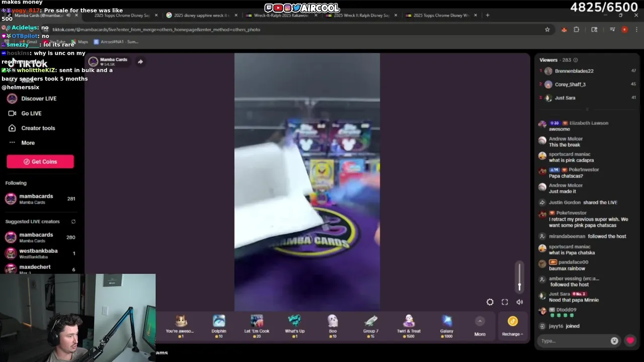Viewport: 644px width, 362px height.
Task: Open mambacards suggested creator with 280
Action: [40, 237]
